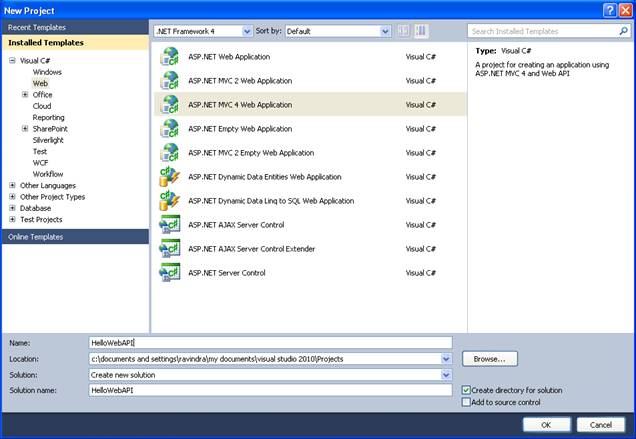The image size is (636, 439).
Task: Expand the Other Project Types node
Action: coord(12,197)
